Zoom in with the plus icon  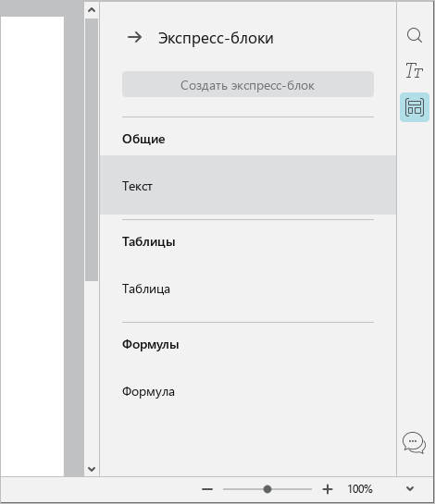coord(328,489)
